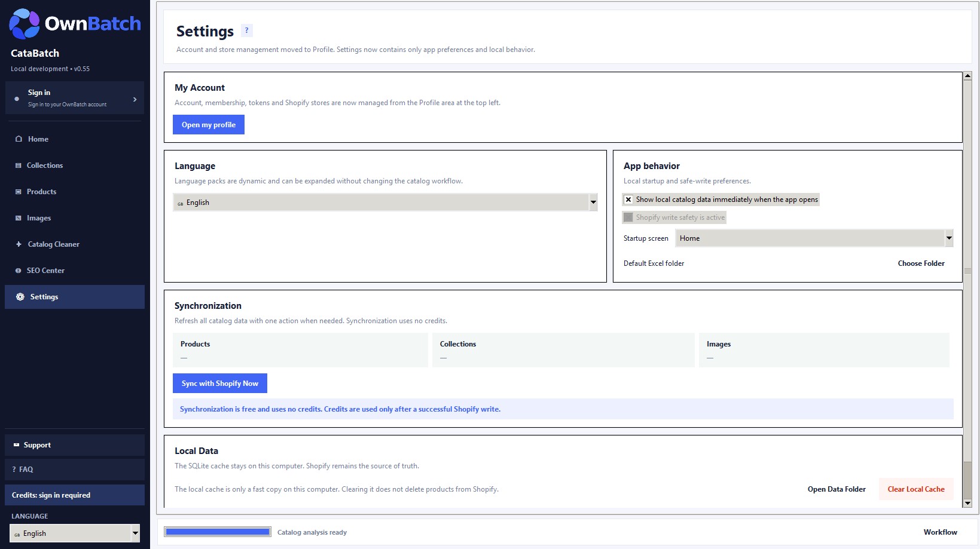Click the OwnBatch logo icon
Image resolution: width=980 pixels, height=549 pixels.
tap(25, 24)
